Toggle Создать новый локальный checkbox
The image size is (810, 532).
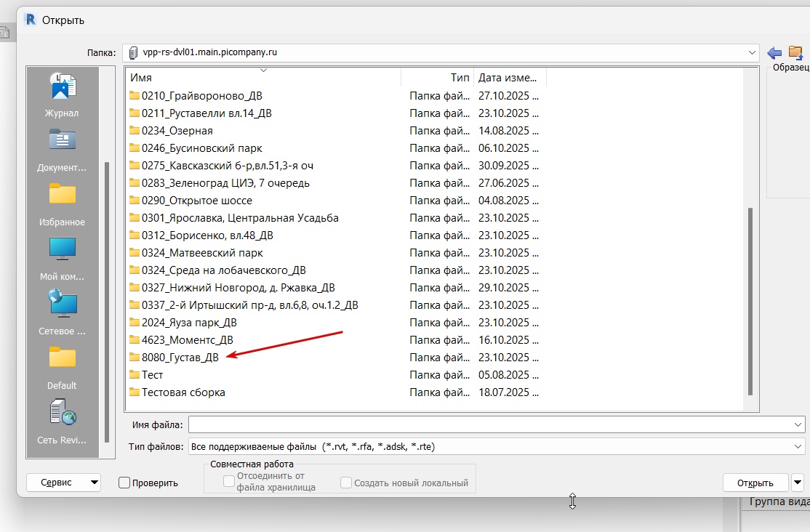(346, 483)
